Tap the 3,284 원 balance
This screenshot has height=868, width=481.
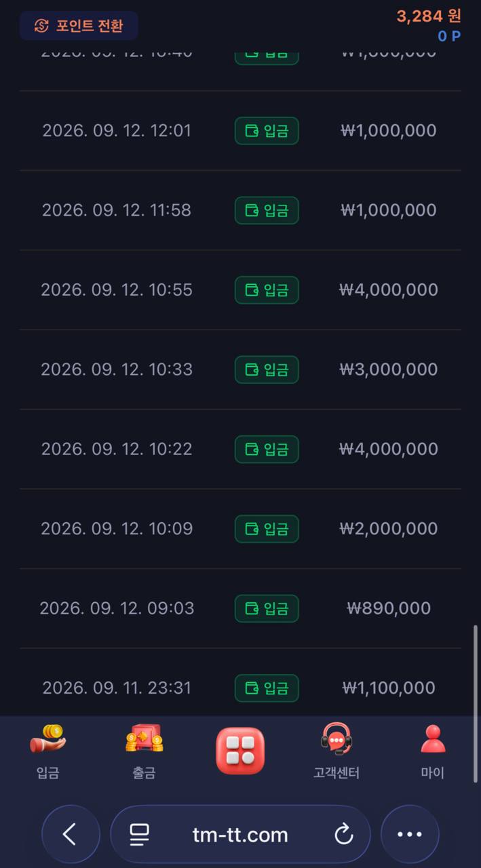(429, 16)
